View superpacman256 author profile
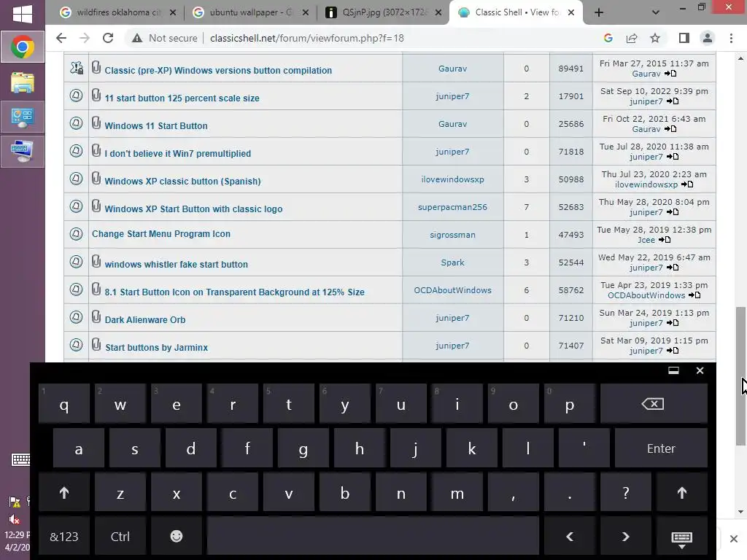 click(x=452, y=206)
